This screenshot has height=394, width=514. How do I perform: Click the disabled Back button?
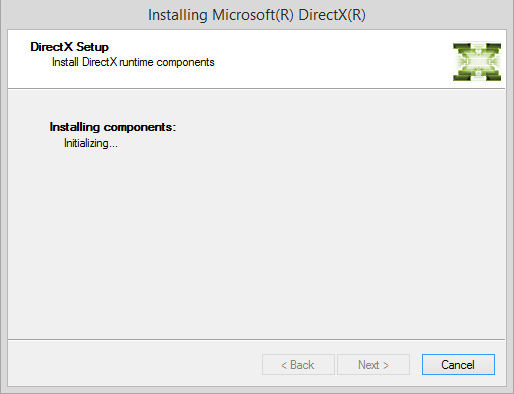[298, 364]
